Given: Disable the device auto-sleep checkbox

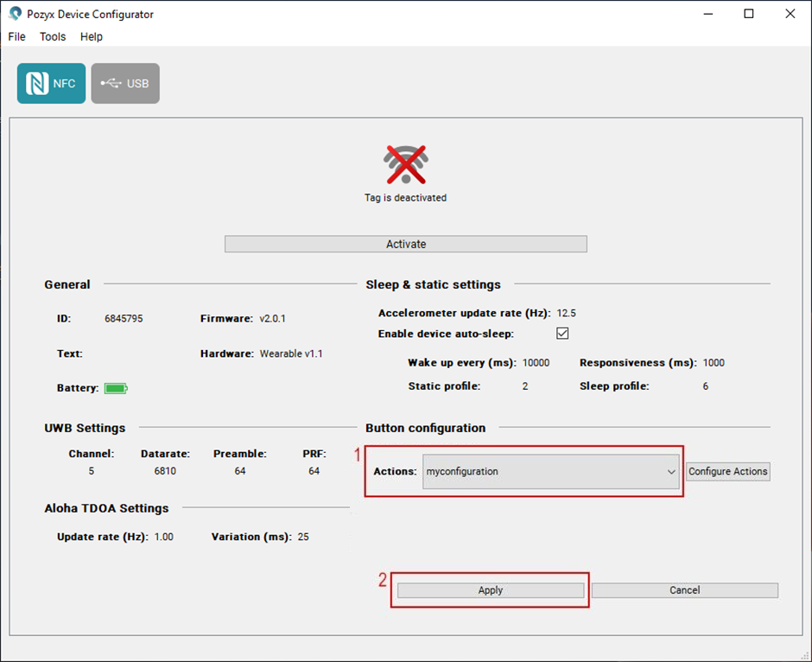Looking at the screenshot, I should click(562, 334).
